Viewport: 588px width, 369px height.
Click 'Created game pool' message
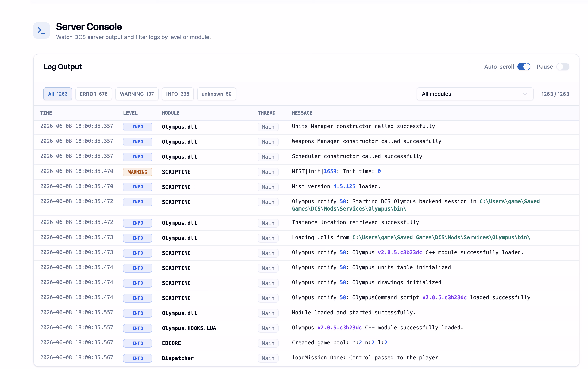point(340,343)
